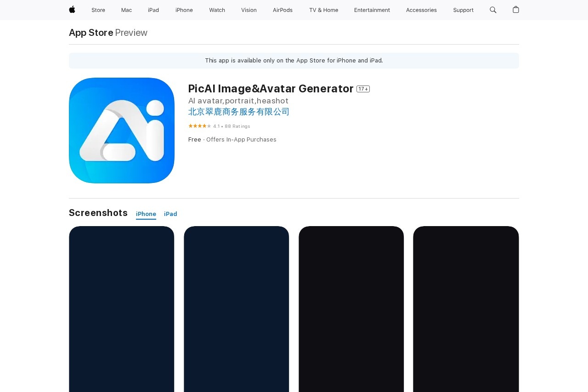
Task: Click the iPhone and iPad availability banner
Action: click(294, 61)
